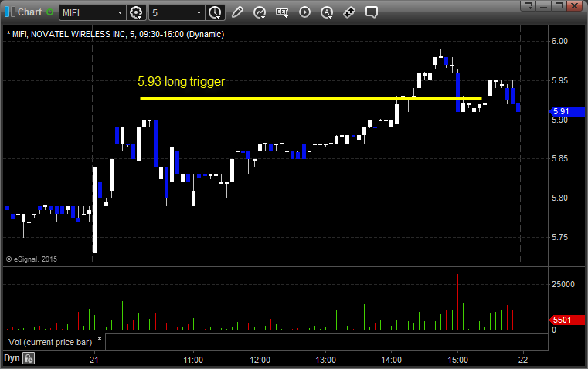Click the tallest red volume bar
Viewport: 588px width, 369px height.
tap(457, 302)
